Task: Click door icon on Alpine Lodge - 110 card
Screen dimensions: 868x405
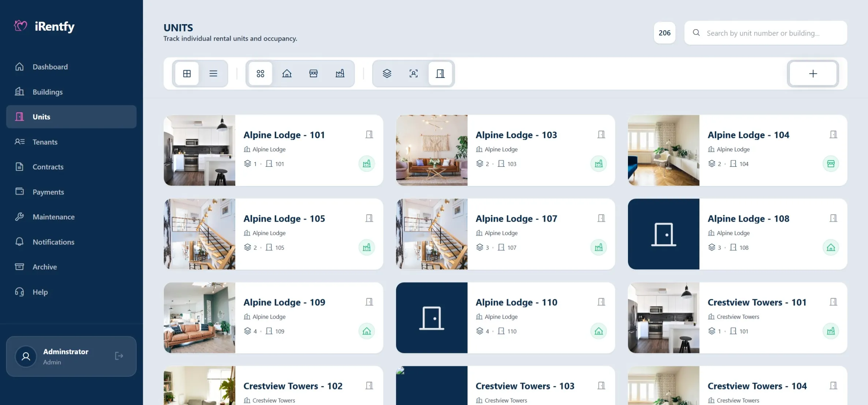Action: [x=601, y=302]
